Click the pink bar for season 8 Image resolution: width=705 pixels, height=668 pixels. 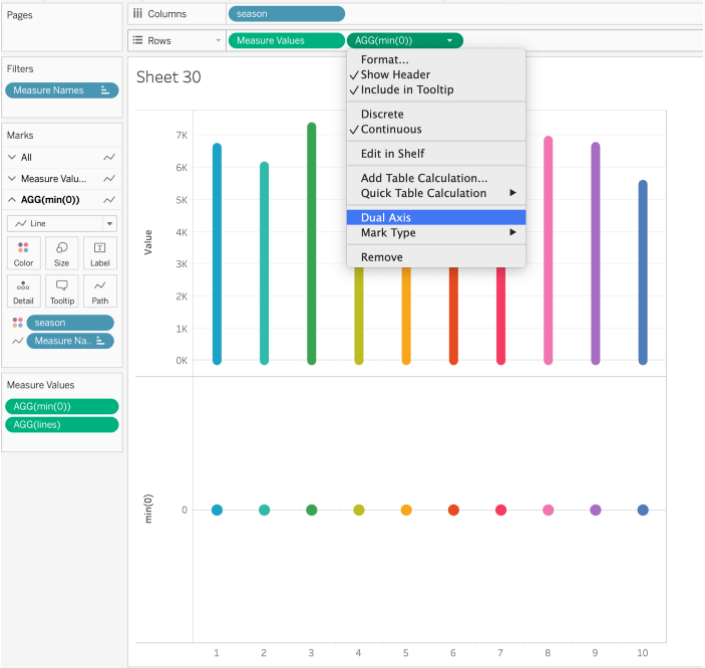[548, 250]
